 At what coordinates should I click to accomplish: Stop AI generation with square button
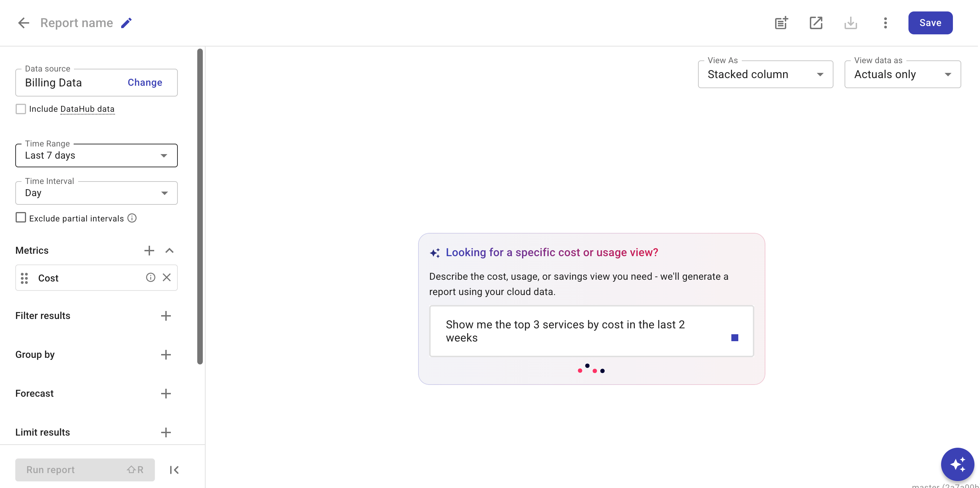pos(734,338)
